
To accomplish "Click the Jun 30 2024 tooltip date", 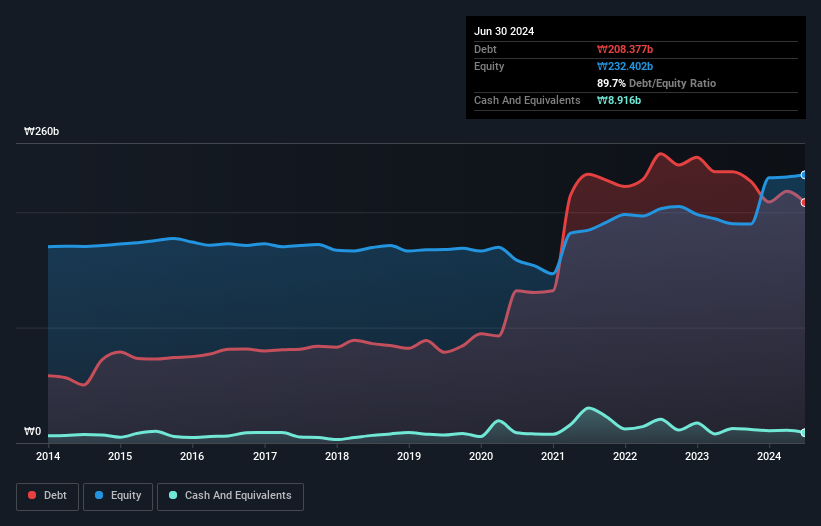I will click(x=504, y=31).
